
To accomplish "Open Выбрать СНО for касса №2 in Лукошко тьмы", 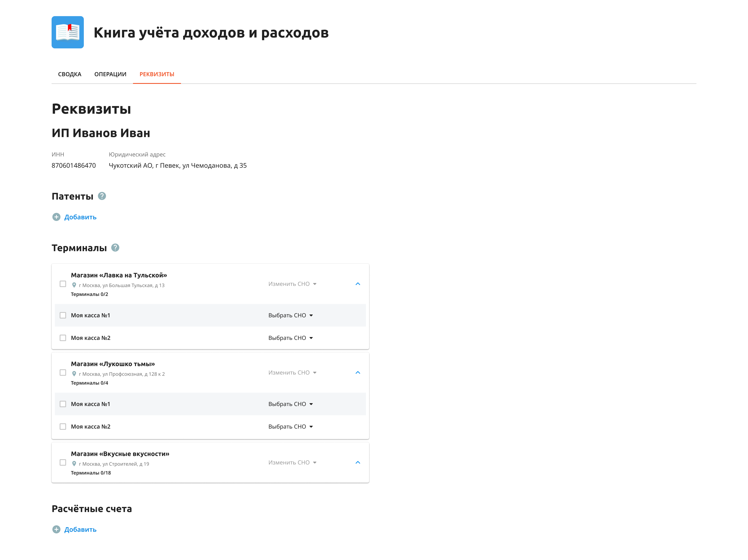I will [291, 427].
